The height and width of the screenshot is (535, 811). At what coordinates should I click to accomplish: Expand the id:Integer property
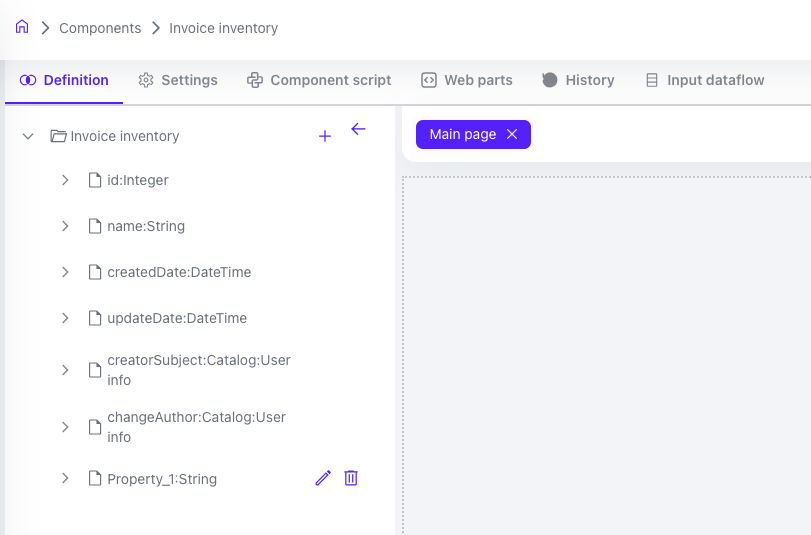pos(65,181)
